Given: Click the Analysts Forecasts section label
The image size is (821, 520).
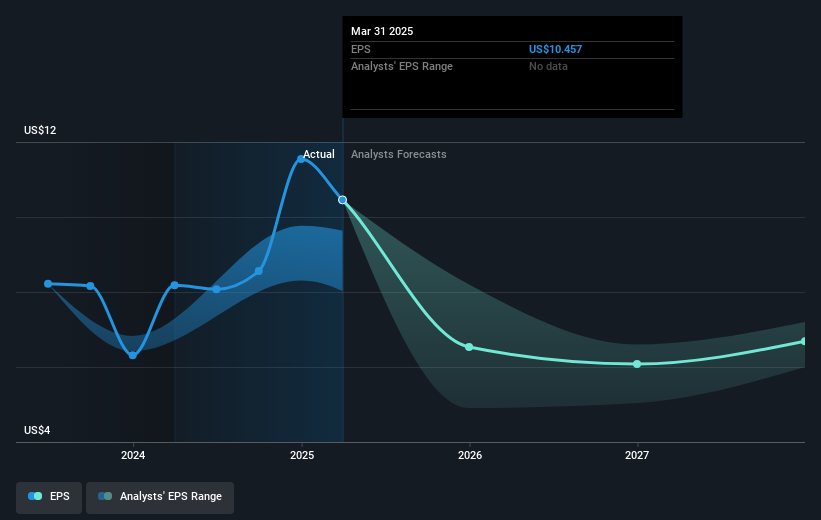Looking at the screenshot, I should pos(398,154).
